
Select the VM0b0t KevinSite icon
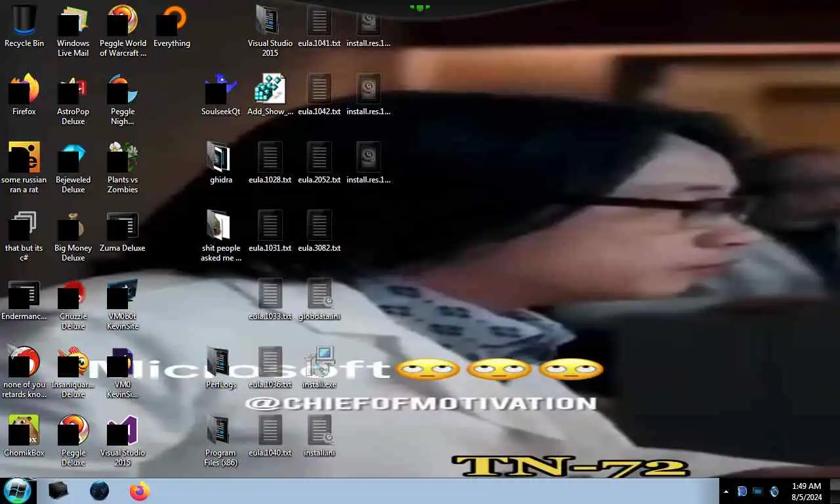coord(123,304)
